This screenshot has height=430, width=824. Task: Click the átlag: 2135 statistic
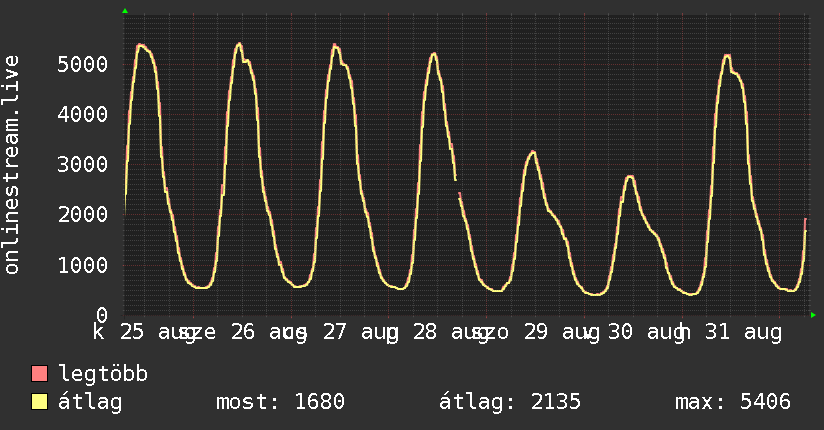point(510,402)
